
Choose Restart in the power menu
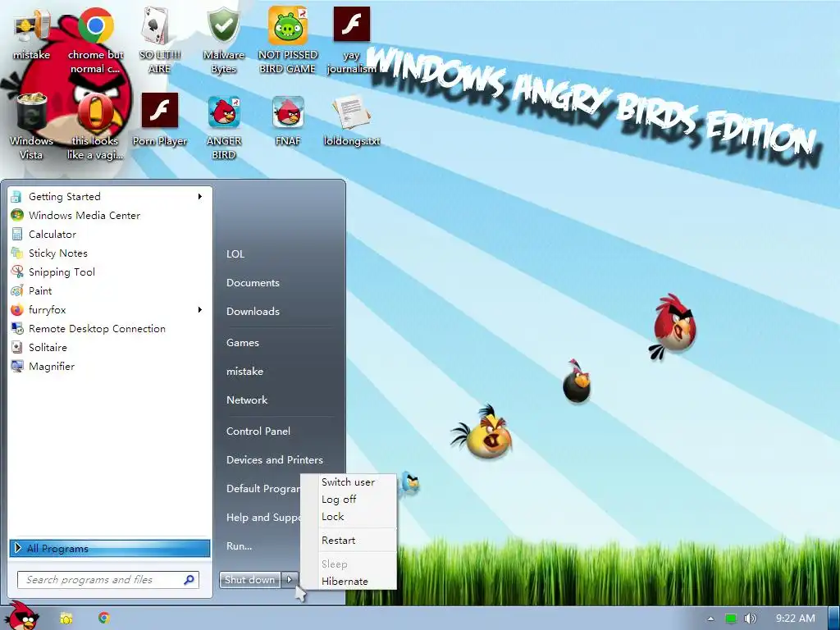click(338, 540)
